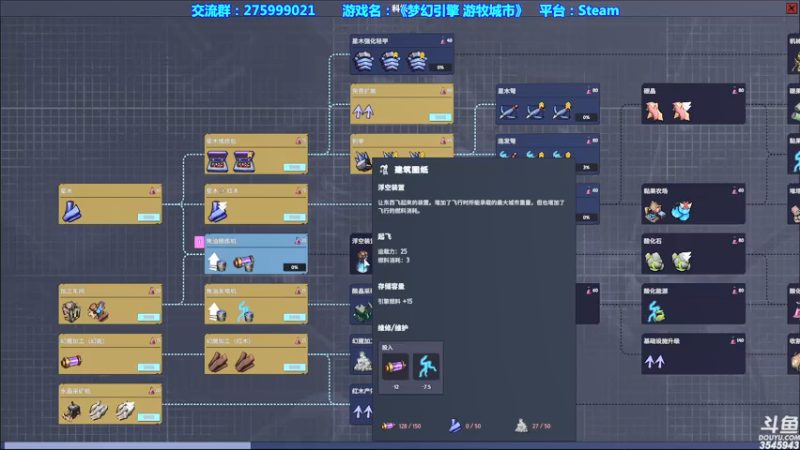Select the 焦油发电机 card title
This screenshot has height=450, width=800.
click(x=221, y=291)
